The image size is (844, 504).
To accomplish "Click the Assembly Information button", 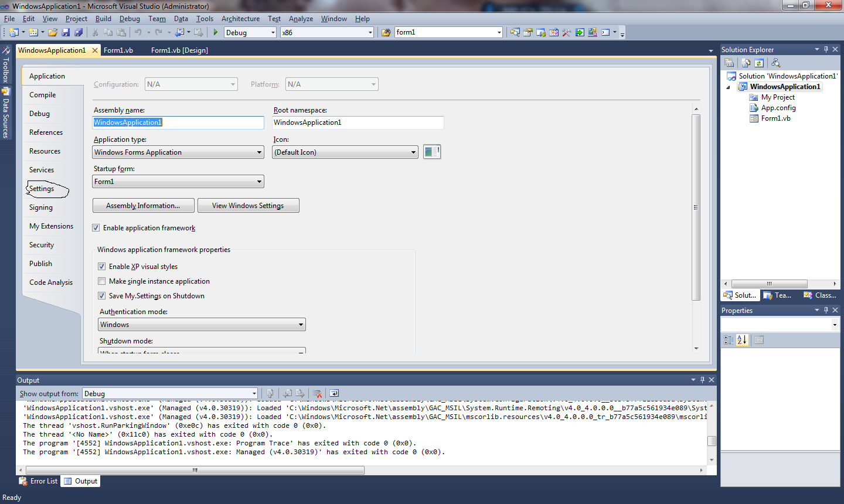I will [x=144, y=206].
